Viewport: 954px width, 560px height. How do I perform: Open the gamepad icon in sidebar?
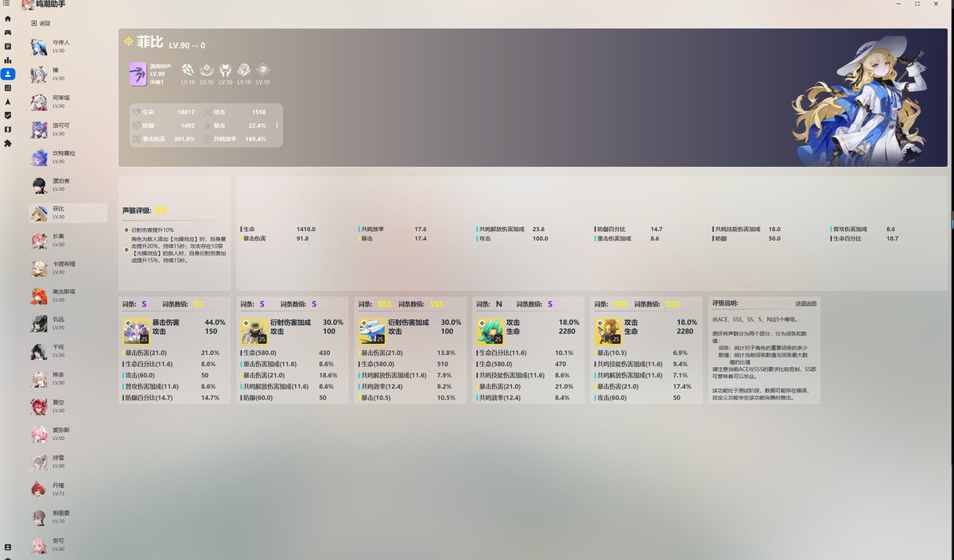coord(8,33)
